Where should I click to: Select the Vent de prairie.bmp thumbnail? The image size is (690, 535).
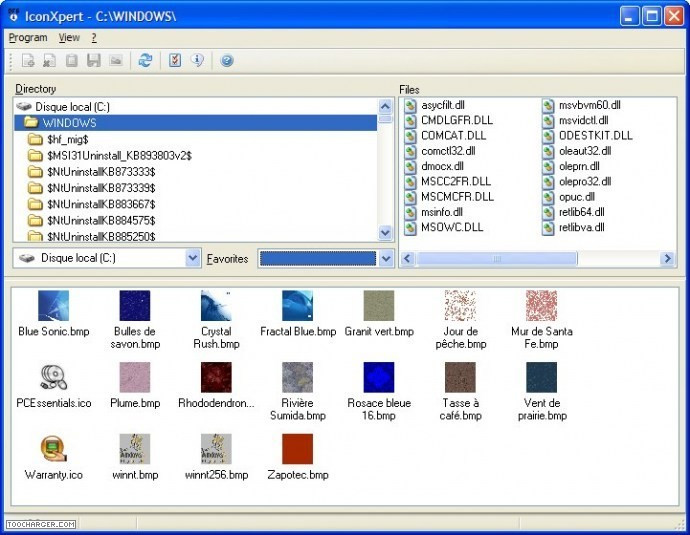542,377
